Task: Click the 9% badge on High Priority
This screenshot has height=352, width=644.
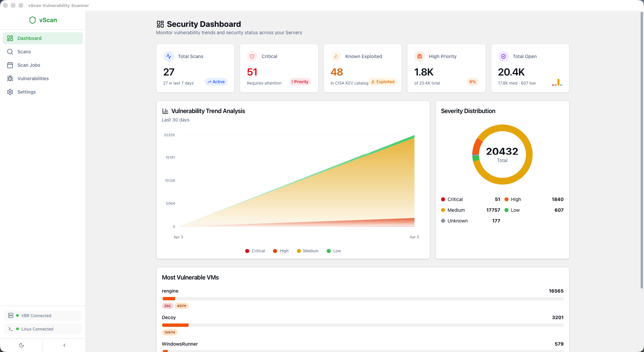Action: click(473, 82)
